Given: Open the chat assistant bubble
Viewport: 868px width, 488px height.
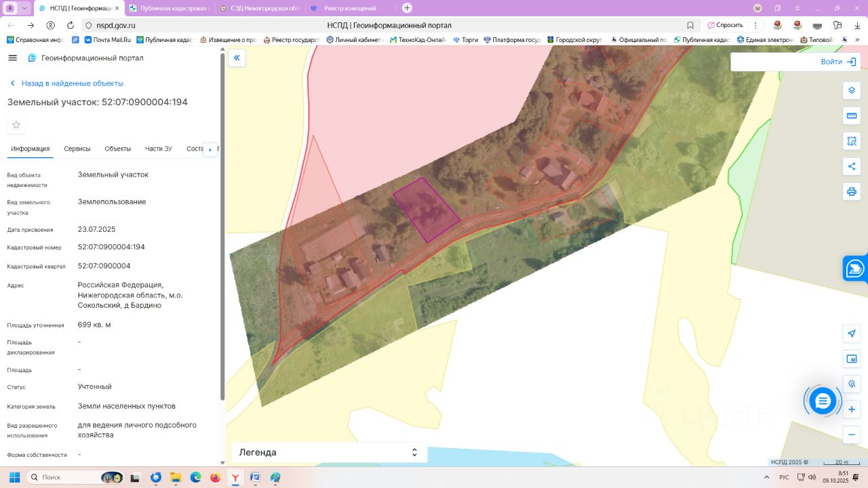Looking at the screenshot, I should (823, 401).
